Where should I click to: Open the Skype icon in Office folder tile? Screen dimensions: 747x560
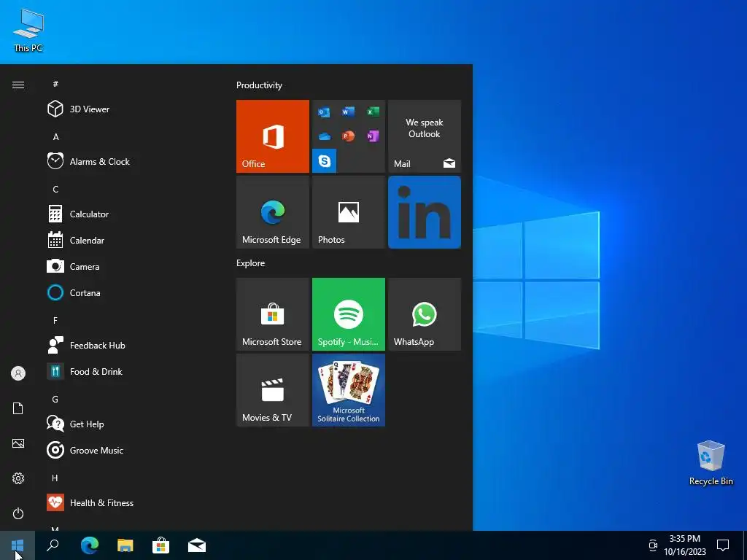tap(325, 160)
